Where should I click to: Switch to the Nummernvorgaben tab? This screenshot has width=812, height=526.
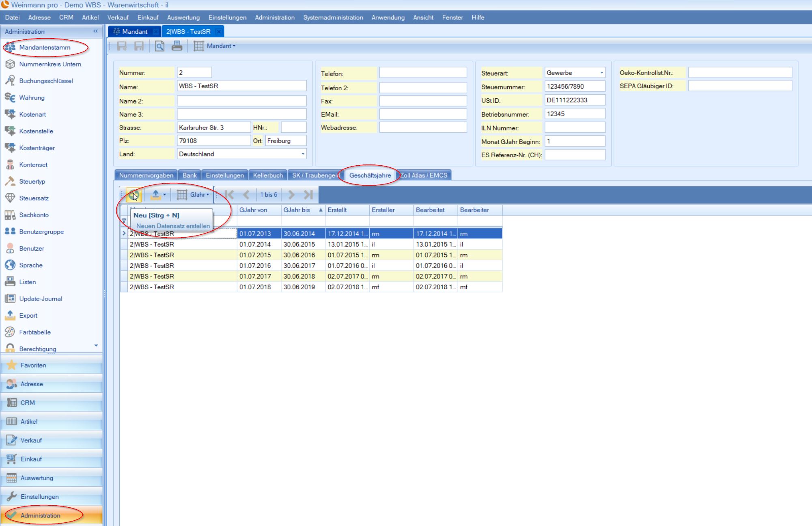click(x=146, y=175)
